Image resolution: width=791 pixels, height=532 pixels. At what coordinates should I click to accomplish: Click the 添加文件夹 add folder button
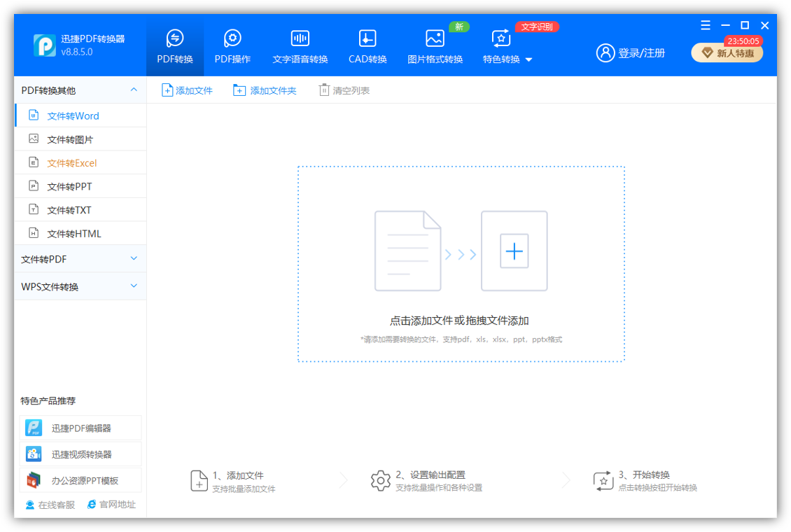(265, 90)
